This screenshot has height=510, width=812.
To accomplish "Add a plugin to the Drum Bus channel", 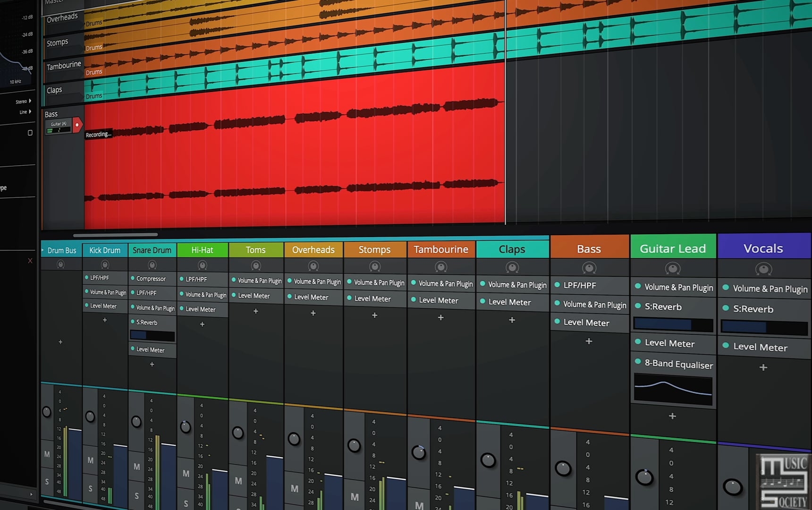I will (x=60, y=342).
